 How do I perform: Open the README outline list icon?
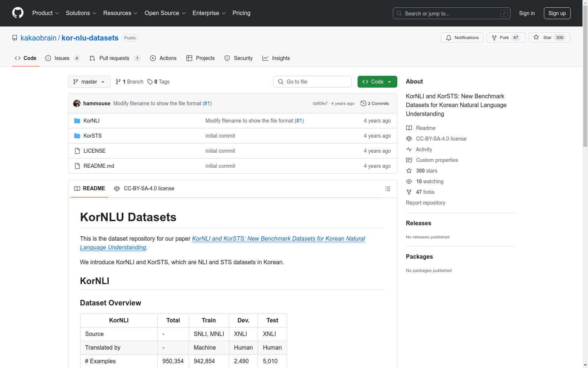388,189
